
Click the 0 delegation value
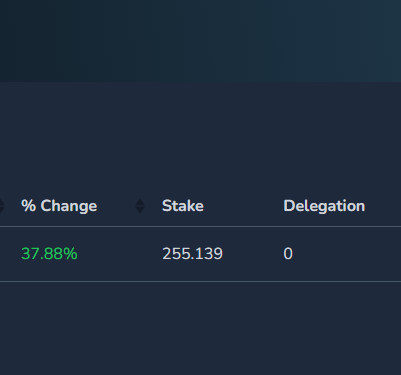click(x=288, y=254)
